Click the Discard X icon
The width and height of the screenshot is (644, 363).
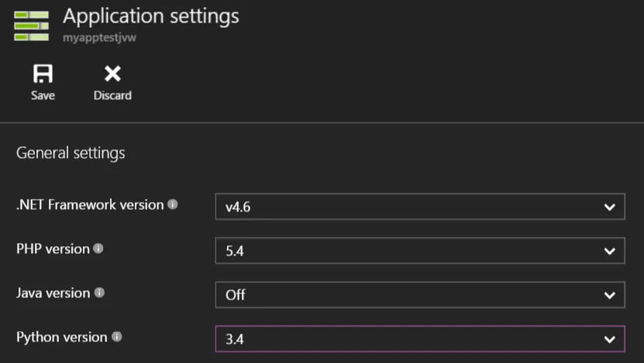112,74
